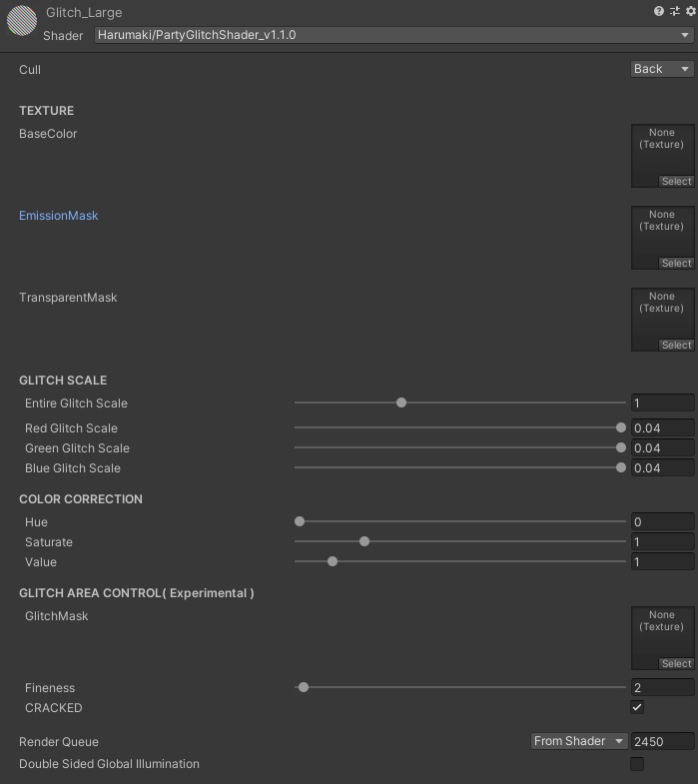Click the Saturate slider handle
The height and width of the screenshot is (784, 698).
tap(364, 541)
